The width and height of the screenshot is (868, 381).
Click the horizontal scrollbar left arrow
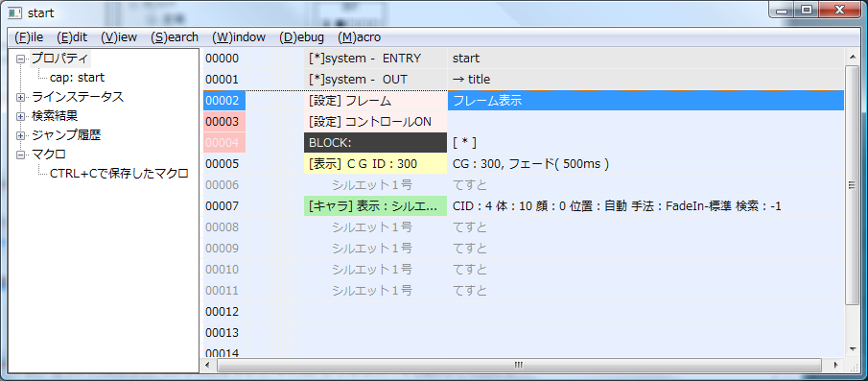tap(208, 365)
